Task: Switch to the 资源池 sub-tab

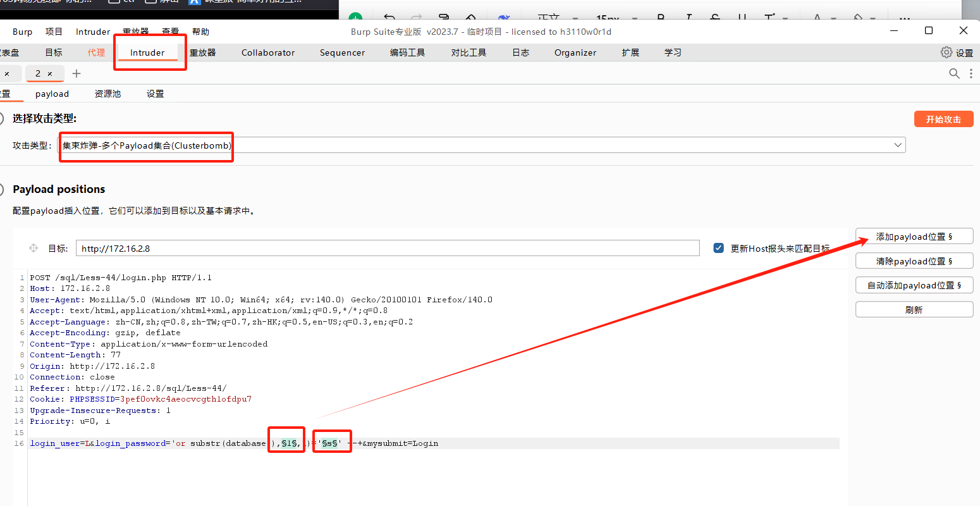Action: click(x=107, y=94)
